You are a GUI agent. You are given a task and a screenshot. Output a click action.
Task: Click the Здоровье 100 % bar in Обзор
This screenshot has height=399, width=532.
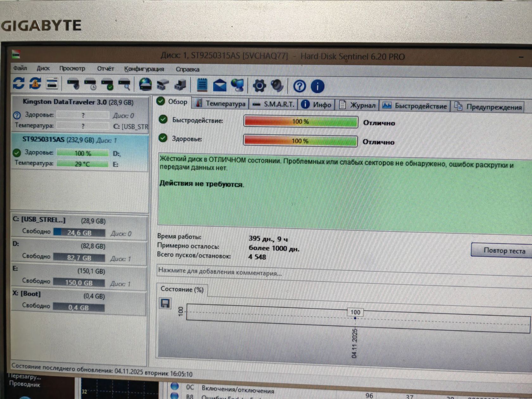(x=300, y=141)
